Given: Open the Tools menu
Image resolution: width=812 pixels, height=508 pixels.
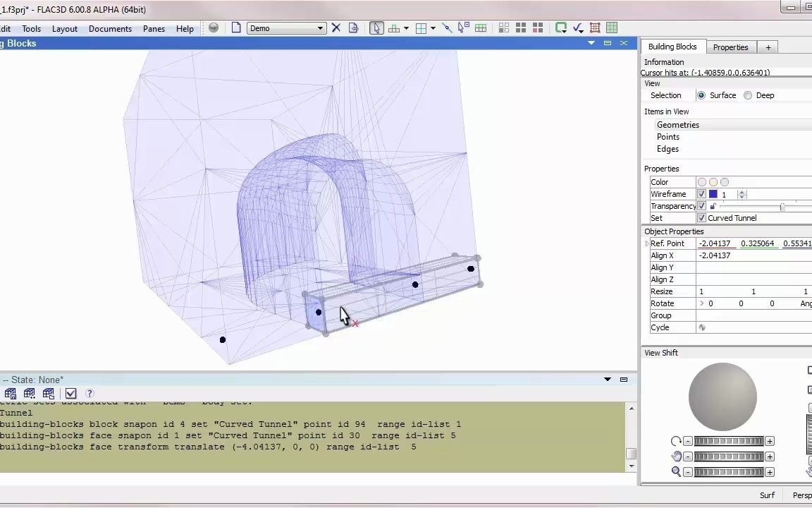Looking at the screenshot, I should [x=31, y=28].
